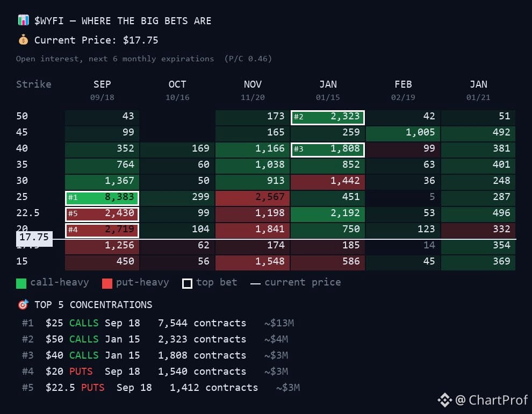532x414 pixels.
Task: Click the NOV cell showing 1,166
Action: (253, 149)
